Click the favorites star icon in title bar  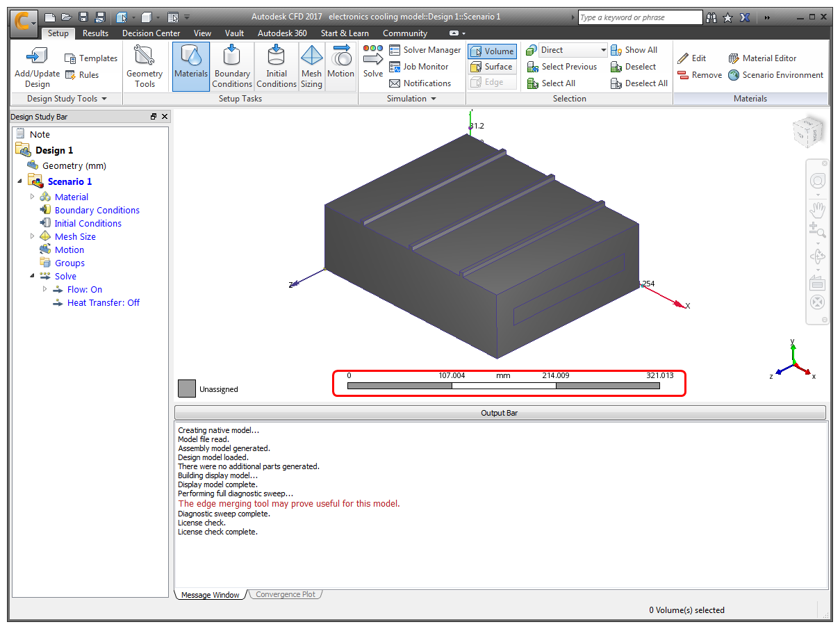tap(727, 17)
